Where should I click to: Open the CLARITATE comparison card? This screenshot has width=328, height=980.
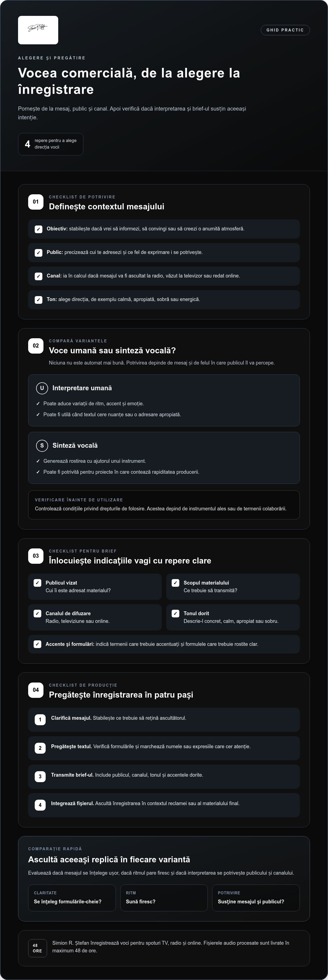[72, 898]
